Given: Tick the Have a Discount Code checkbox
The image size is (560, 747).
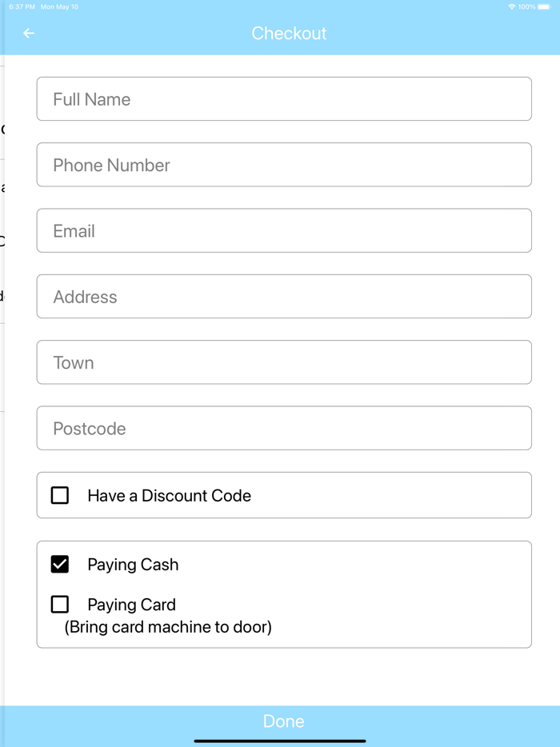Looking at the screenshot, I should click(x=60, y=495).
